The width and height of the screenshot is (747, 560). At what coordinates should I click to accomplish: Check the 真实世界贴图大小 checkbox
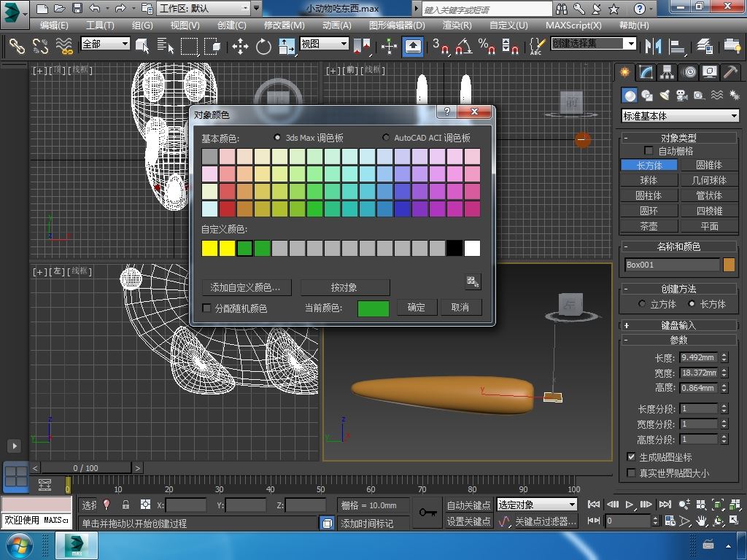point(631,472)
